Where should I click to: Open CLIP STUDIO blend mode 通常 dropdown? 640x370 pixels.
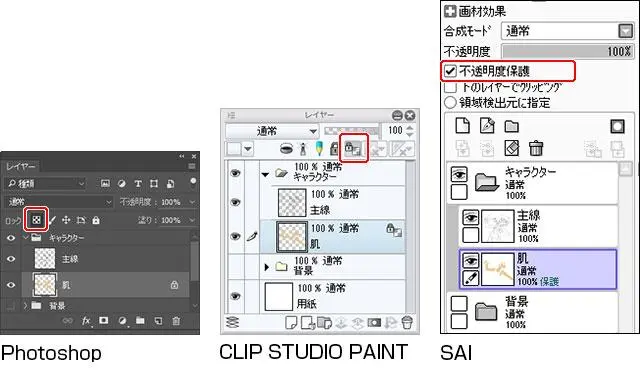point(272,131)
